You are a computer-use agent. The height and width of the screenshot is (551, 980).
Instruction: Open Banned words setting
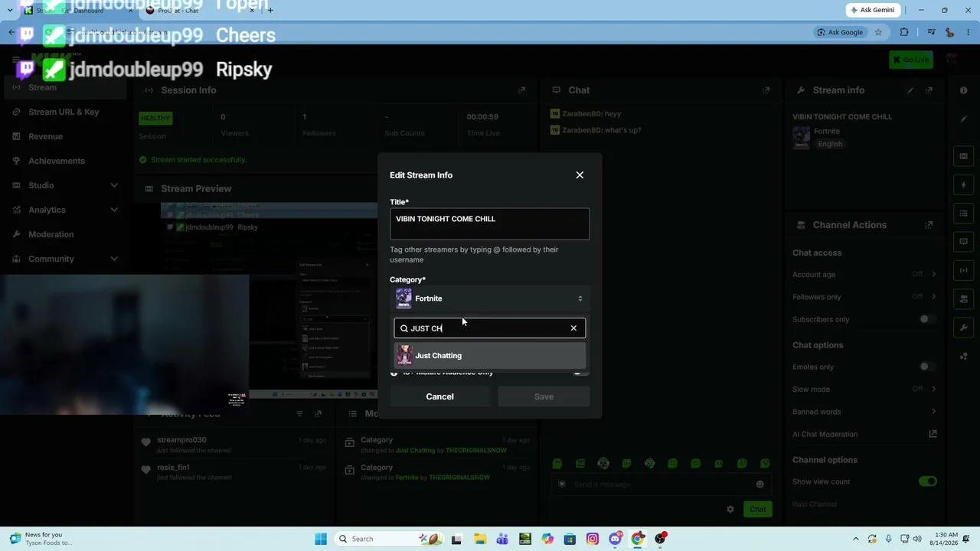coord(864,412)
